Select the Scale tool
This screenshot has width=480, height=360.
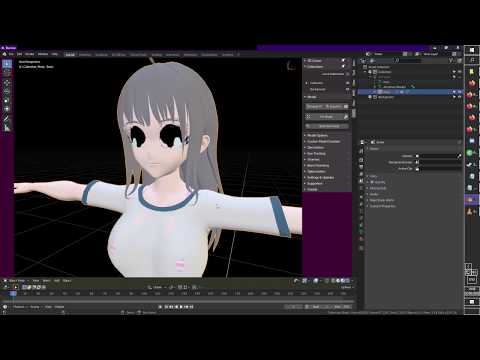coord(7,100)
